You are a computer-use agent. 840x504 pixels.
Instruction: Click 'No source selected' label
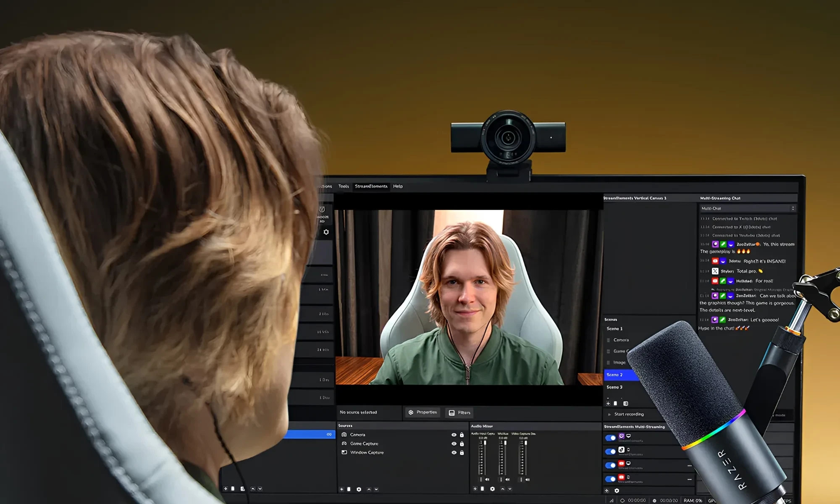pos(358,412)
